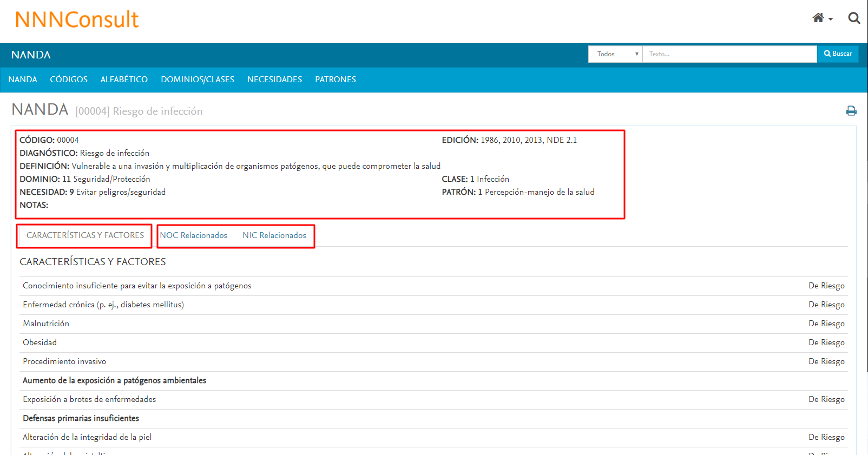Click the Malnutrición risk factor row
Viewport: 868px width, 455px height.
[x=46, y=324]
